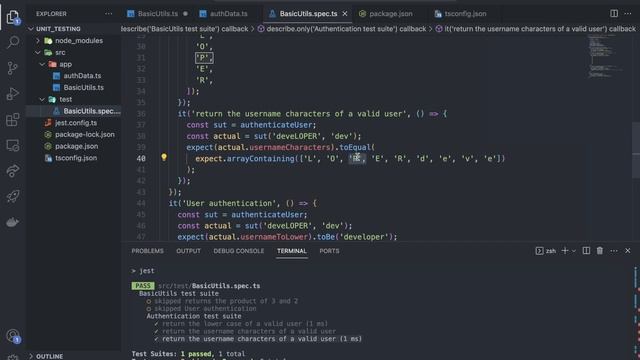Place cursor at line number 40
The width and height of the screenshot is (640, 360).
coord(141,158)
